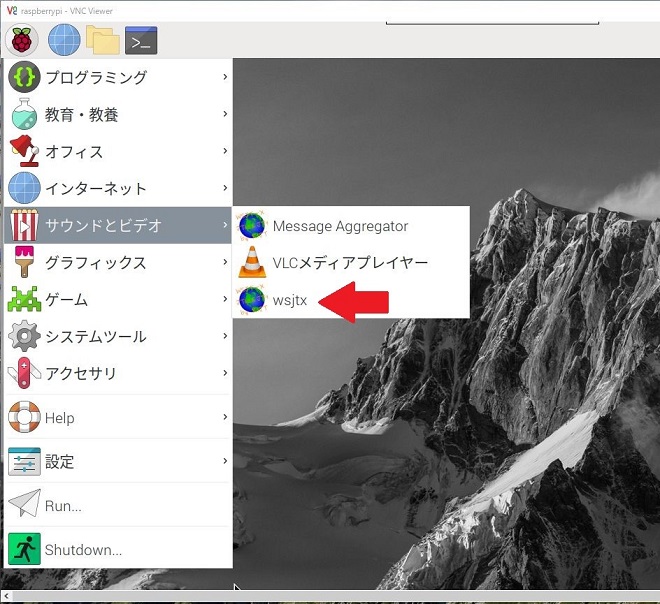Viewport: 660px width, 604px height.
Task: Open the 設定 preferences menu entry
Action: (x=118, y=461)
